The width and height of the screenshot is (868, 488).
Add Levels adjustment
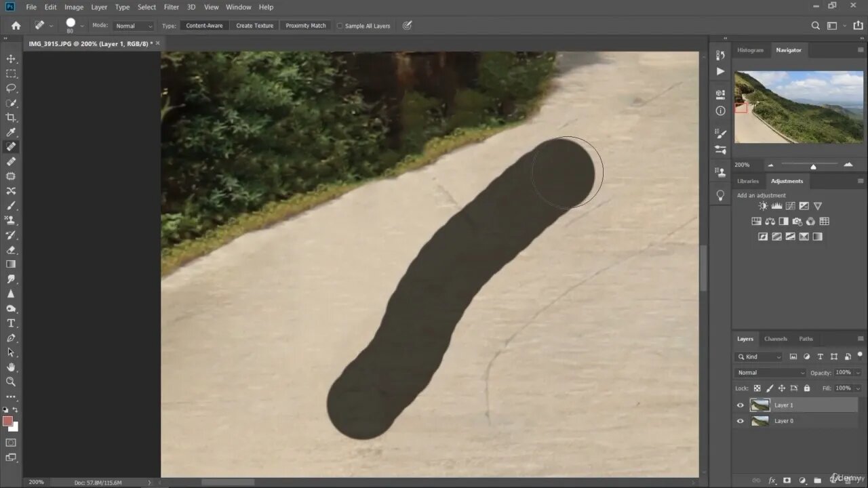point(777,206)
